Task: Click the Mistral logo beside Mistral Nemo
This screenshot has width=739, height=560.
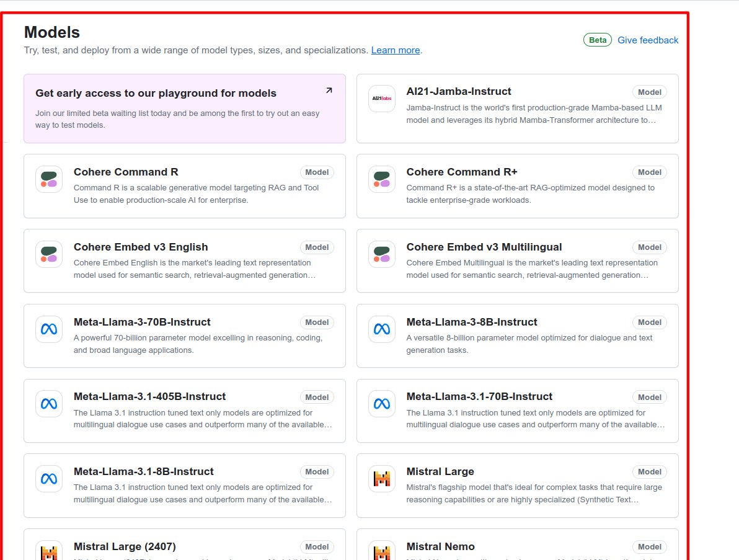Action: [x=382, y=551]
